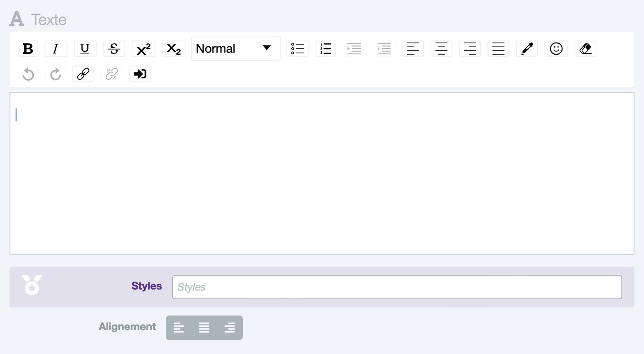This screenshot has height=354, width=644.
Task: Toggle underline formatting
Action: point(85,49)
